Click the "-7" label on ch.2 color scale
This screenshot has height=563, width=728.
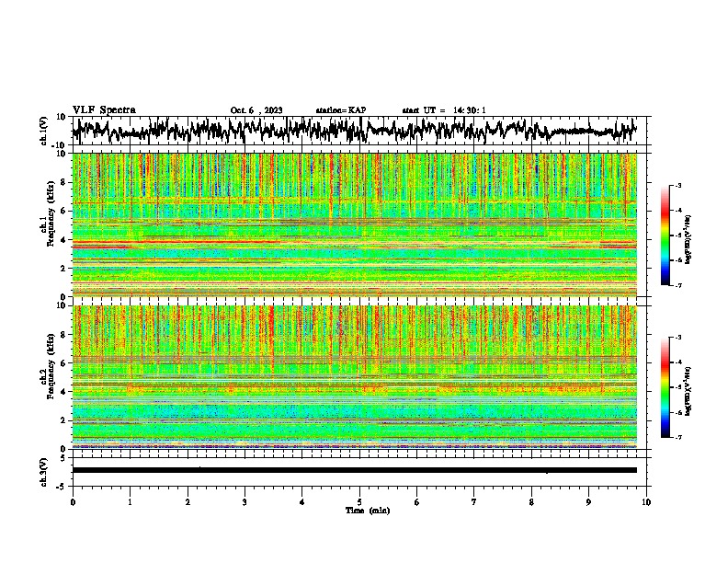tap(678, 437)
